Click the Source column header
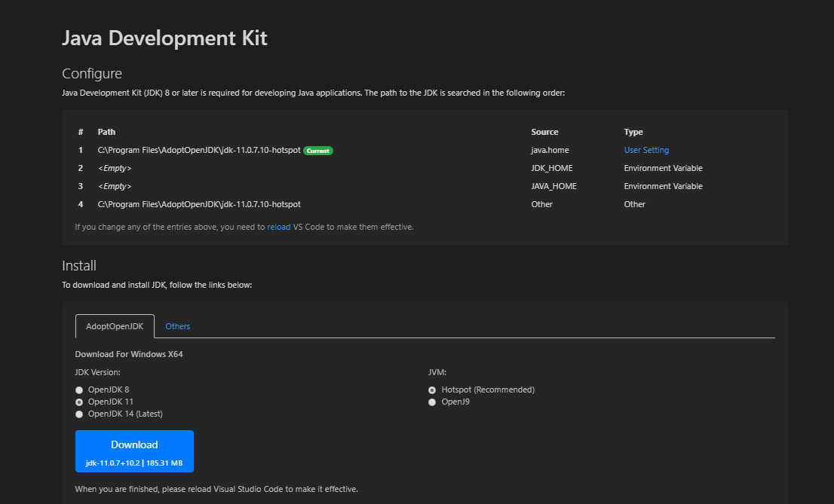834x504 pixels. pos(544,133)
